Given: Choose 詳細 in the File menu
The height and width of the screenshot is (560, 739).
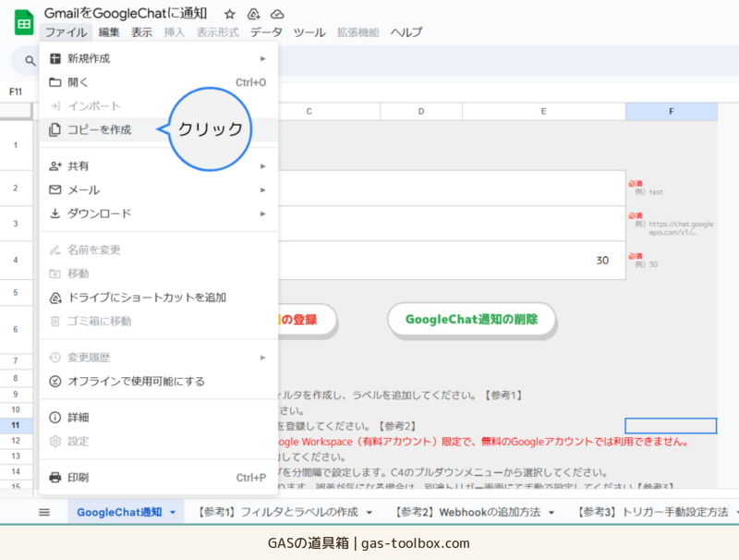Looking at the screenshot, I should 159,417.
